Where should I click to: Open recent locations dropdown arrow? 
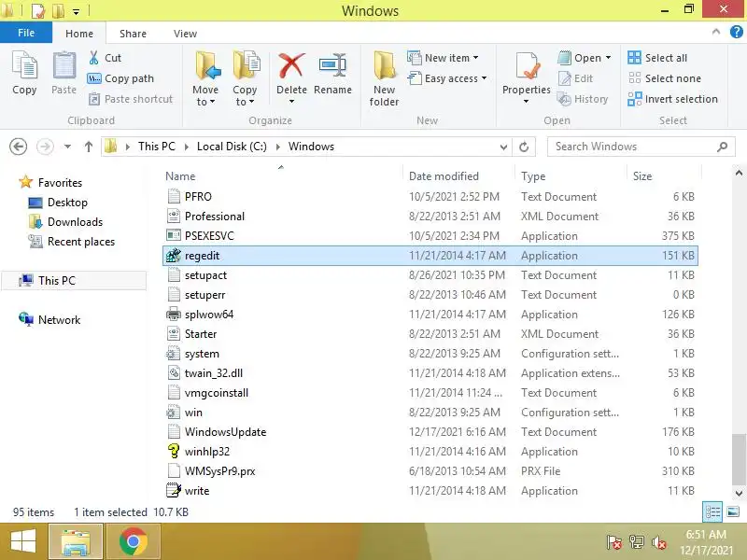pos(67,147)
